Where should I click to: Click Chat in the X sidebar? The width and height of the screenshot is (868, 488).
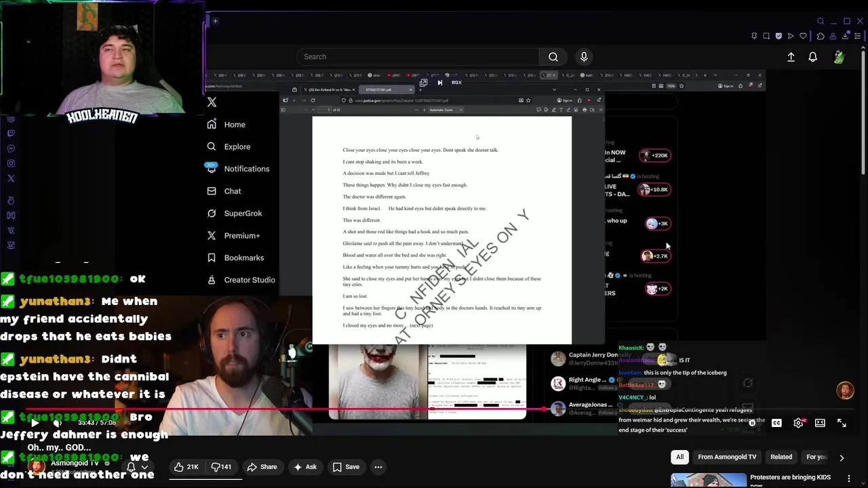(x=233, y=191)
